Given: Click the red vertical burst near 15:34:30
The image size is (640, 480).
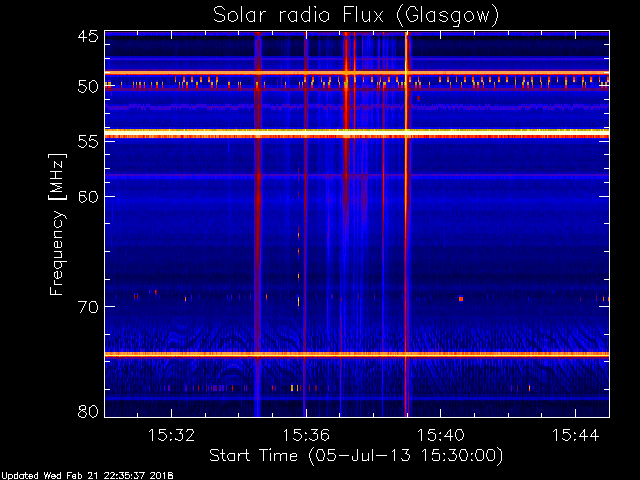Looking at the screenshot, I should point(258,224).
